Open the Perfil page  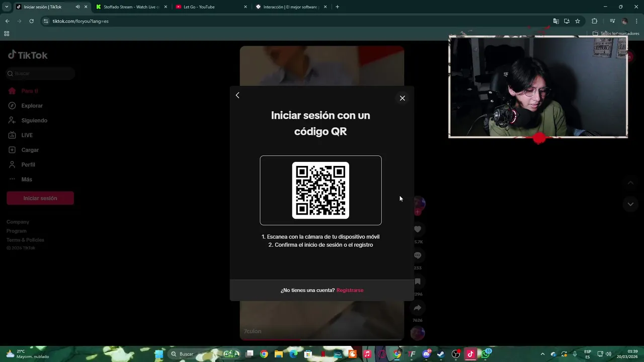pyautogui.click(x=28, y=164)
